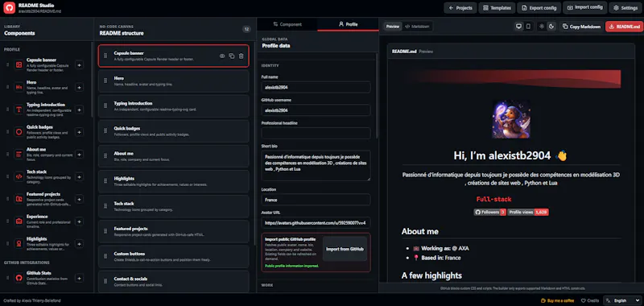Click the Profile data panel scrollbar

(377, 95)
